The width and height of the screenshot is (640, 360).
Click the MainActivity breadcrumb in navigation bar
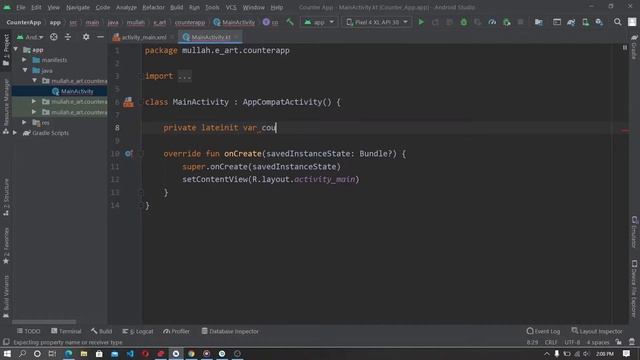[x=234, y=22]
